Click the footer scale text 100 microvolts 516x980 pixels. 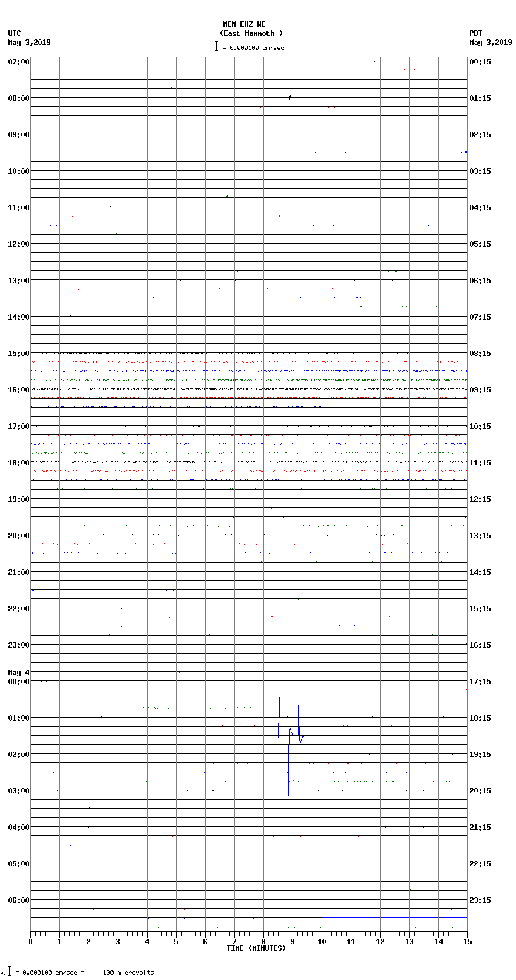[128, 973]
